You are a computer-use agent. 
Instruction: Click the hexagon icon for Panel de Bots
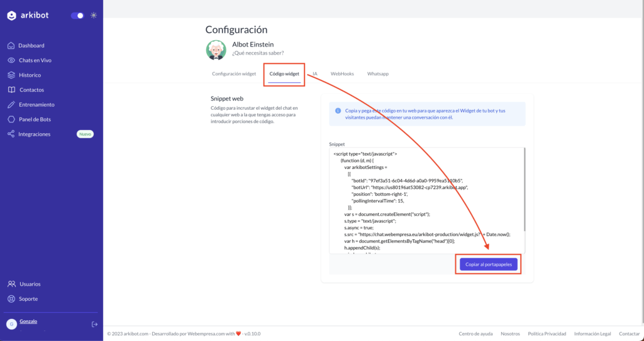point(11,119)
